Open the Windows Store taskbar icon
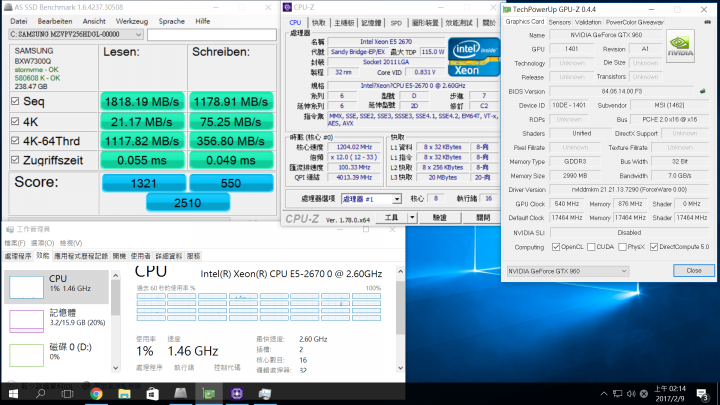The width and height of the screenshot is (720, 405). pos(152,394)
